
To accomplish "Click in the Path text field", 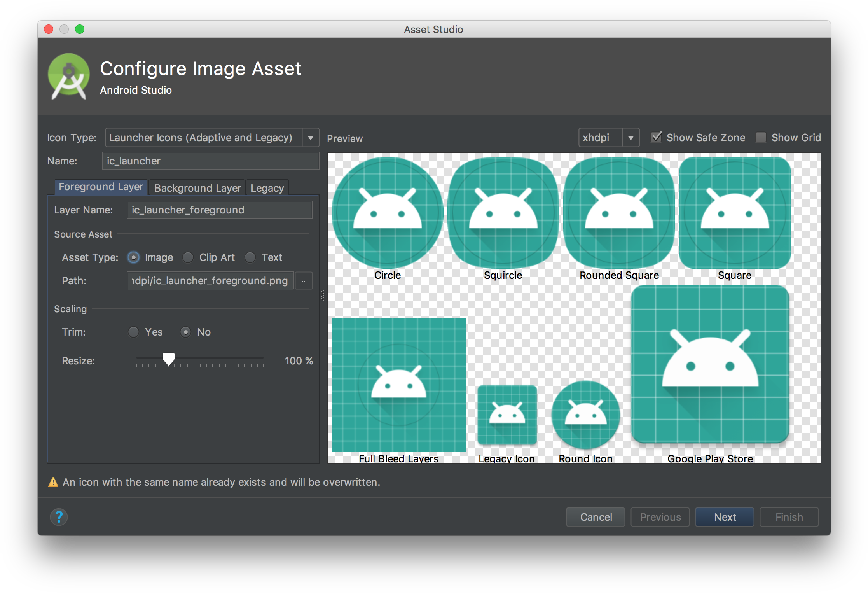I will point(210,281).
